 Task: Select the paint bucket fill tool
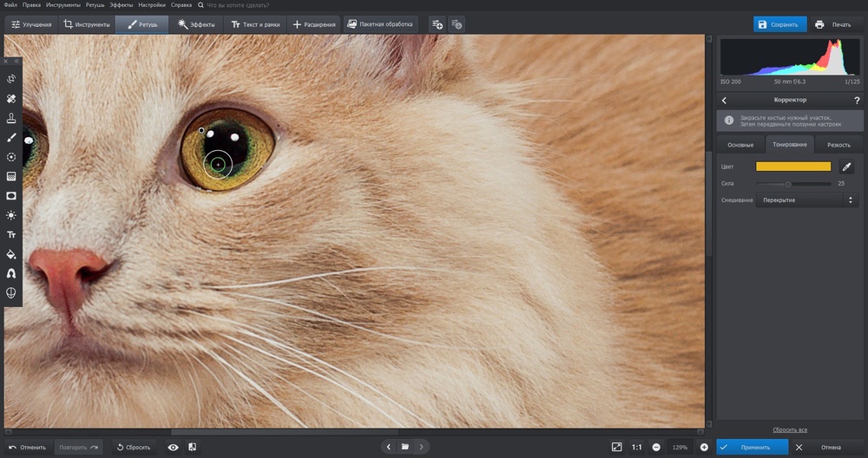point(11,254)
